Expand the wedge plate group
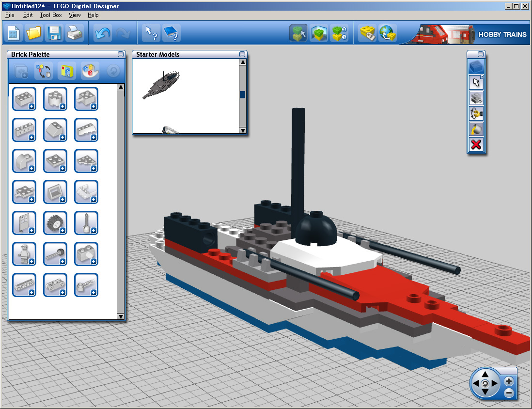Image resolution: width=532 pixels, height=409 pixels. pos(86,161)
